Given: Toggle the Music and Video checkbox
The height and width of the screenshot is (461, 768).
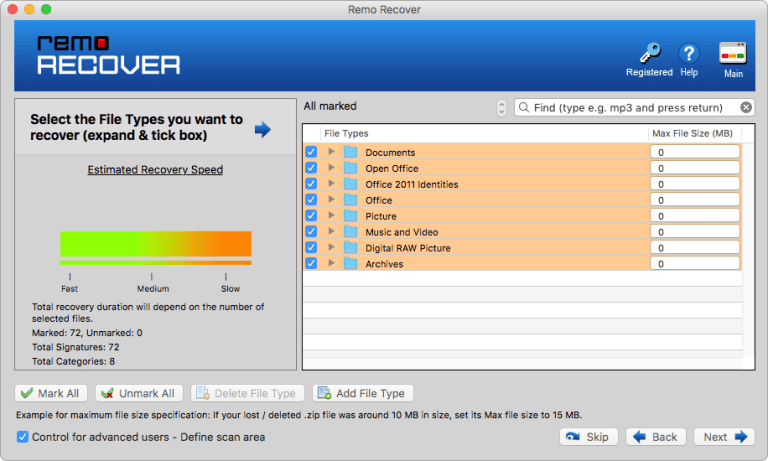Looking at the screenshot, I should (311, 232).
